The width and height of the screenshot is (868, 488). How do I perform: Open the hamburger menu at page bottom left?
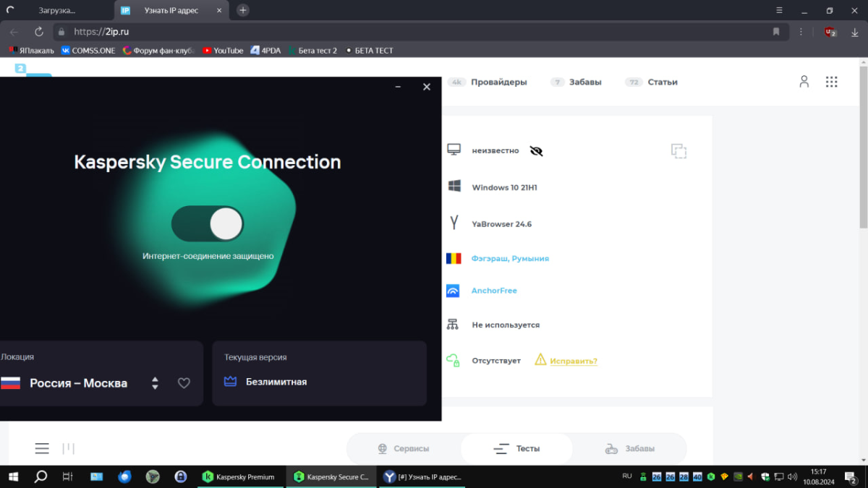pyautogui.click(x=42, y=448)
